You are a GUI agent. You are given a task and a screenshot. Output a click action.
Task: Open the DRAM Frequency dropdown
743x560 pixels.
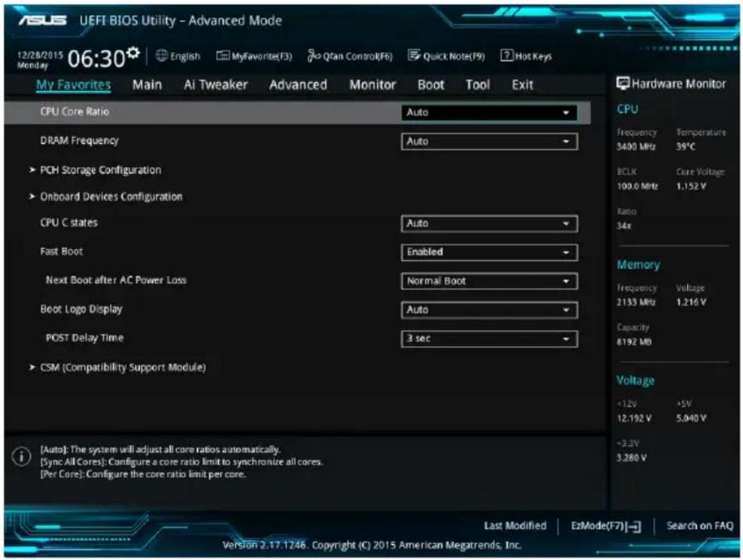(489, 141)
